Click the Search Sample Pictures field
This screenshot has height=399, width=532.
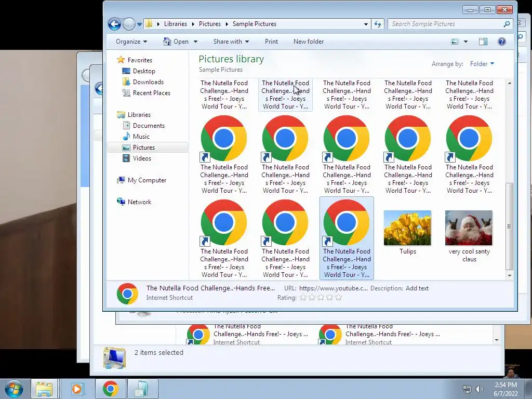coord(450,24)
